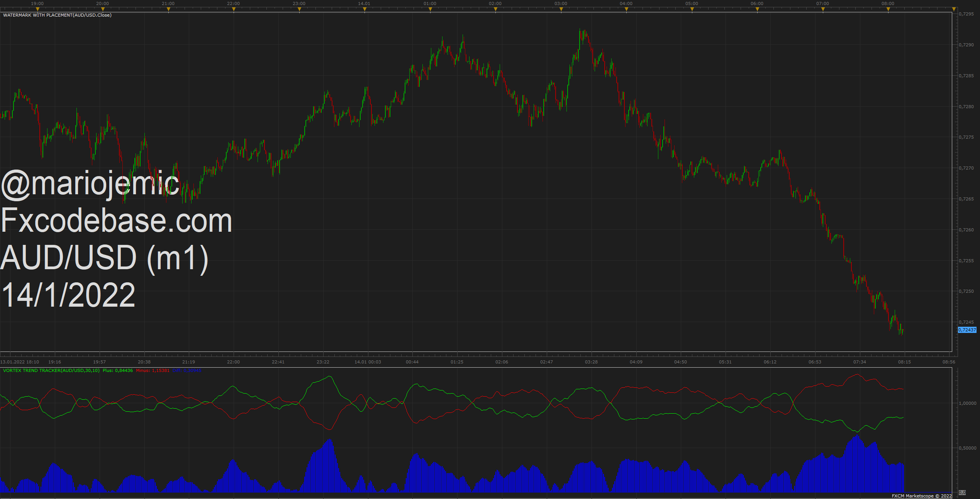Click the green Plus: 0,84436 value
980x499 pixels.
tap(118, 370)
